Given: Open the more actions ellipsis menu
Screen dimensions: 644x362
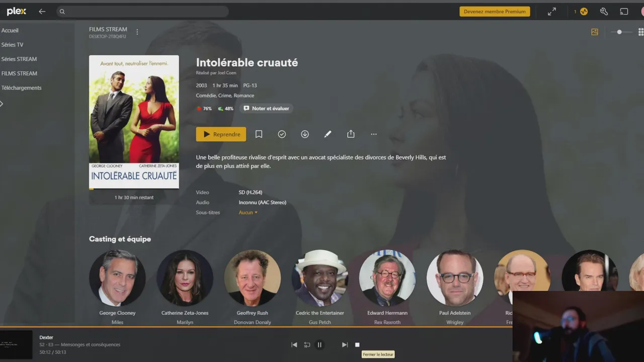Looking at the screenshot, I should tap(374, 134).
